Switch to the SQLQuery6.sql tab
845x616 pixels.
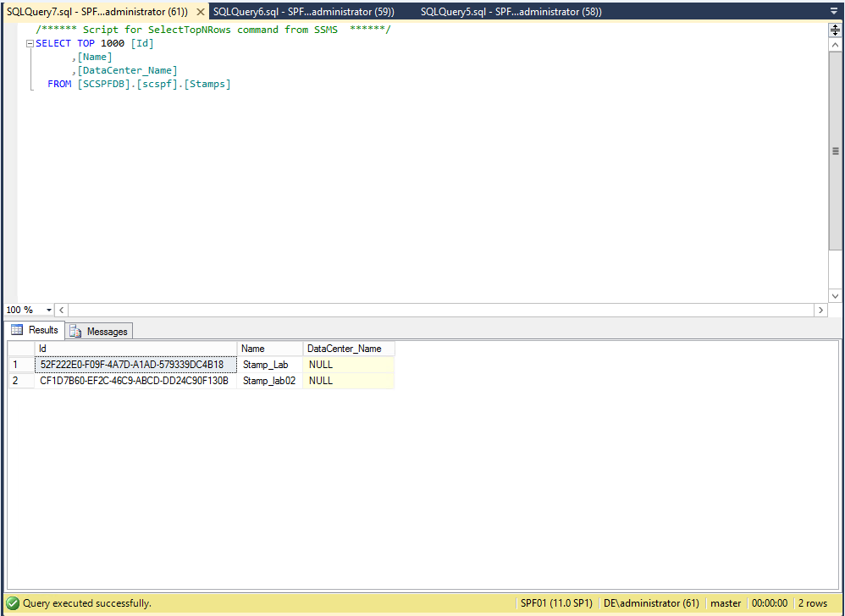click(303, 12)
